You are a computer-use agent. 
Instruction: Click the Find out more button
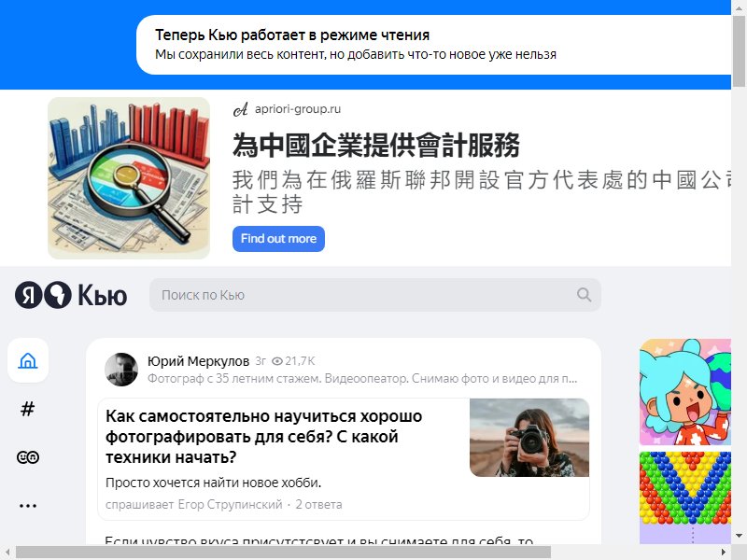278,239
